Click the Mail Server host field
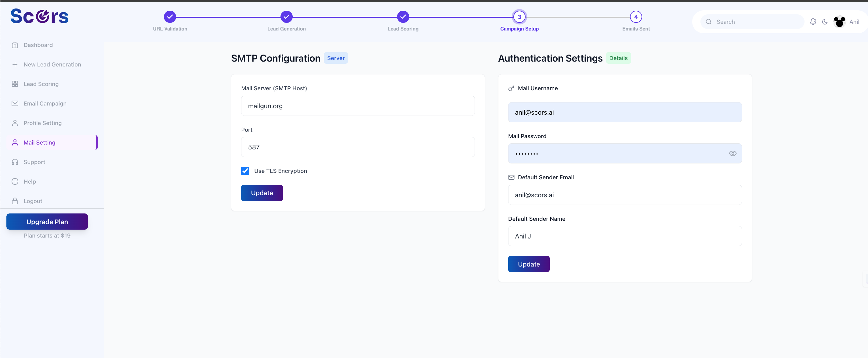 coord(357,106)
